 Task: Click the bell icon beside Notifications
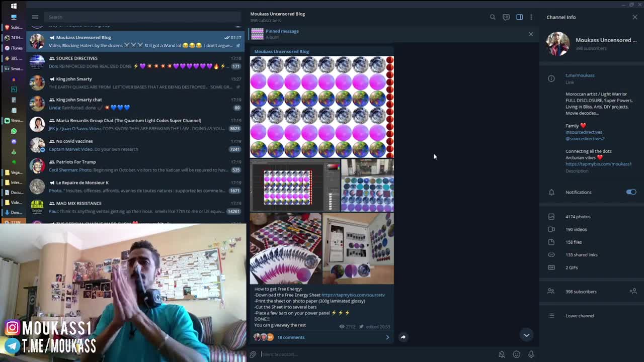point(551,192)
